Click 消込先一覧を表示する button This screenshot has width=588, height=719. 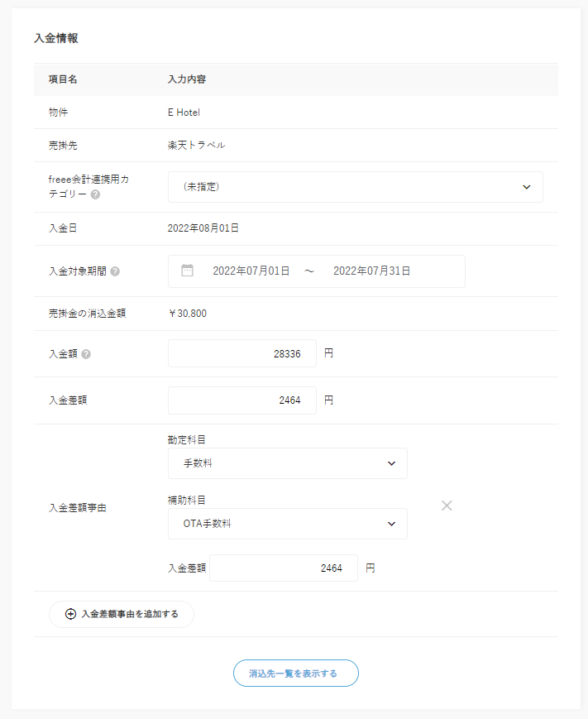pyautogui.click(x=295, y=673)
